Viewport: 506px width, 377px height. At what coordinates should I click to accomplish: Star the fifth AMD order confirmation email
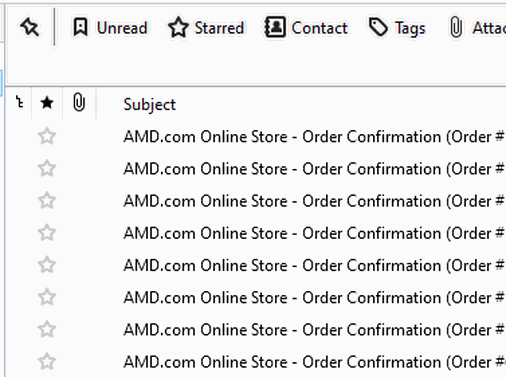[x=47, y=265]
